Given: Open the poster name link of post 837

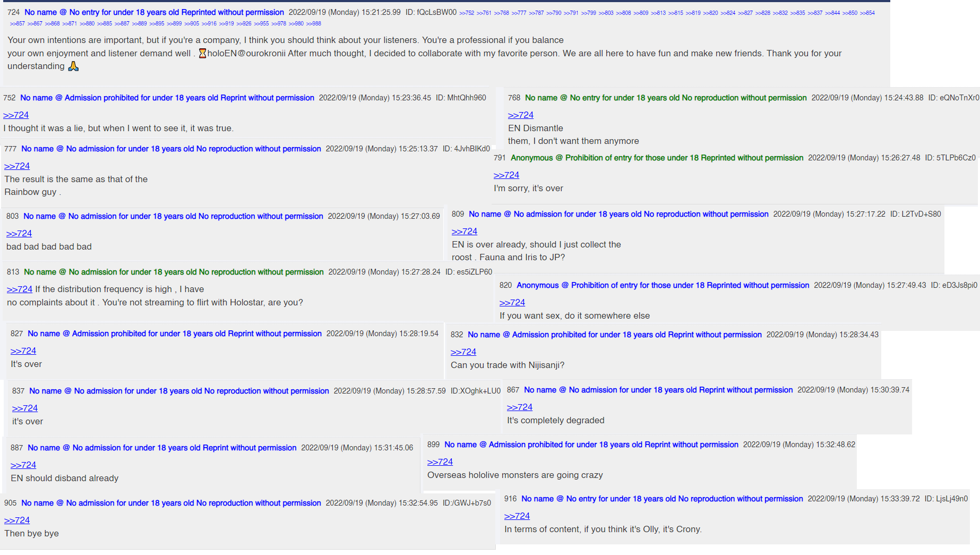Looking at the screenshot, I should 179,391.
